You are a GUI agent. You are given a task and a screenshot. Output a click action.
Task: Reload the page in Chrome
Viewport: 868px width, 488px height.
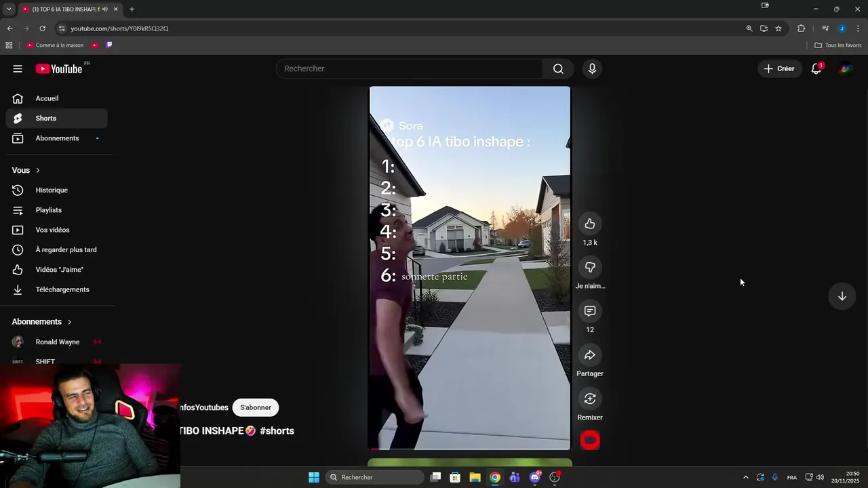[42, 28]
